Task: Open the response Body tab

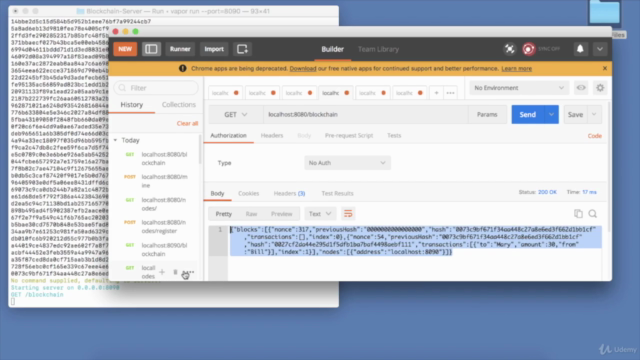Action: (217, 193)
